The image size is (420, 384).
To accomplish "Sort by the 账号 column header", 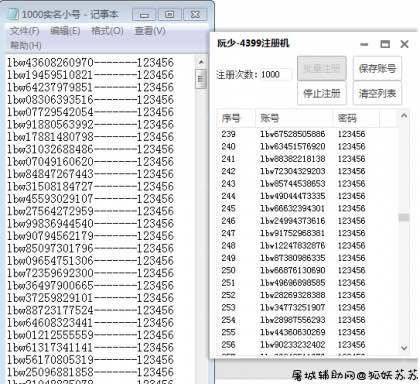I will tap(294, 118).
